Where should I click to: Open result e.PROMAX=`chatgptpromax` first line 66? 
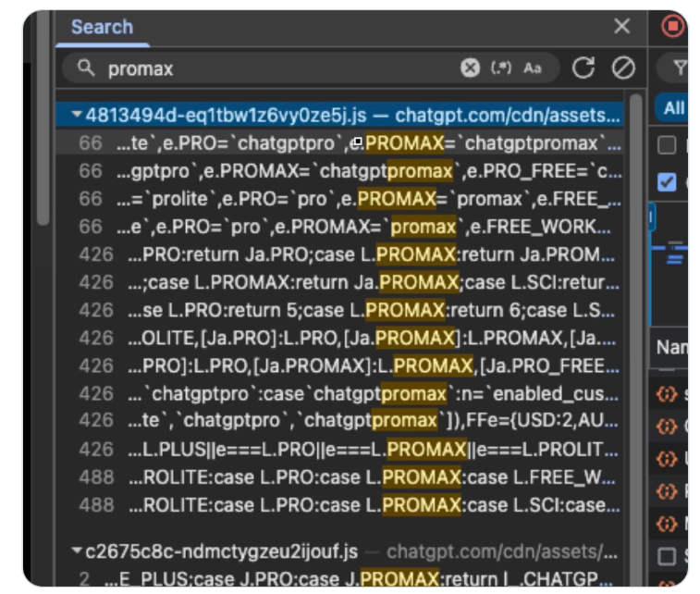click(x=339, y=143)
